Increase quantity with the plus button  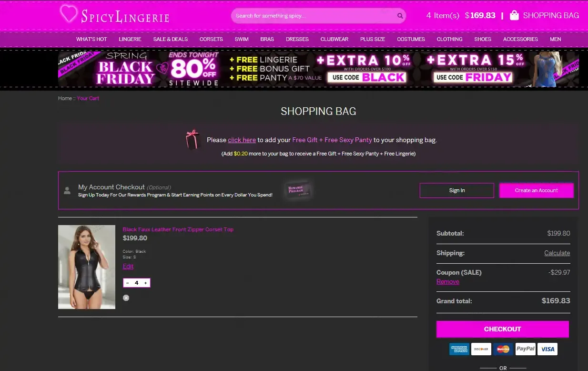tap(145, 283)
